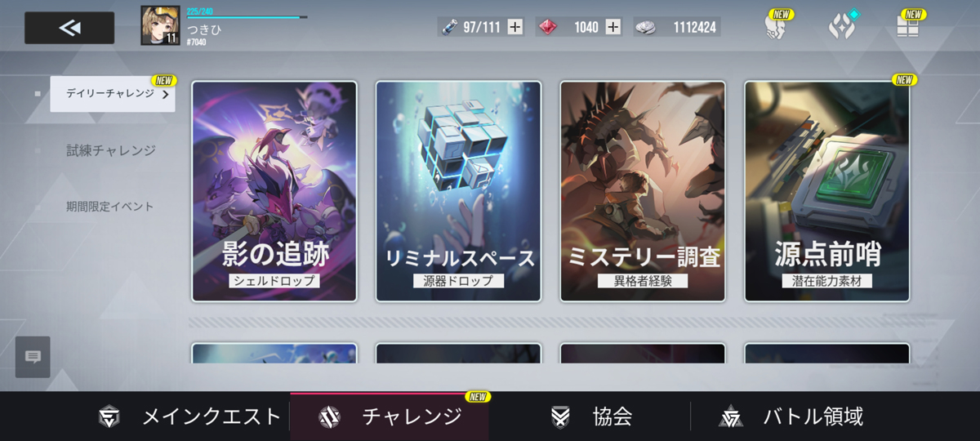Viewport: 980px width, 441px height.
Task: Open the chat message icon
Action: (33, 357)
